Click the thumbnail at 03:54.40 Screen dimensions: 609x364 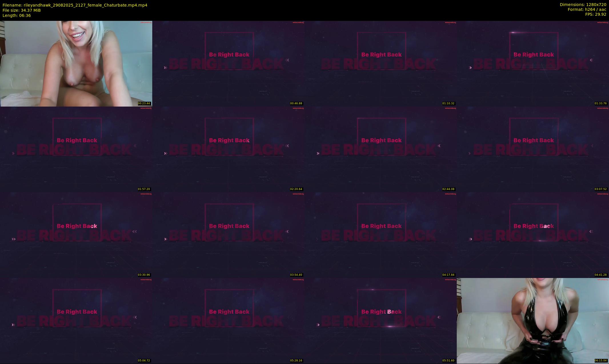[x=228, y=235]
